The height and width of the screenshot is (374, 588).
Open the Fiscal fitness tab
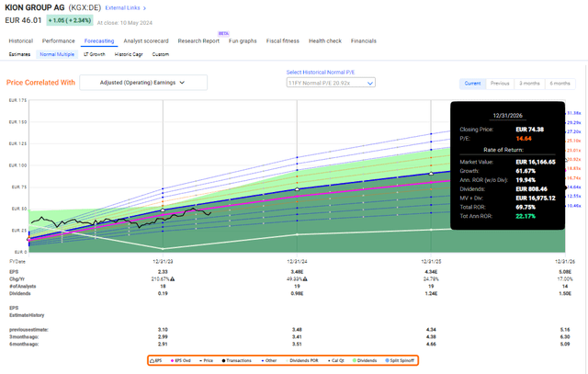click(x=283, y=40)
